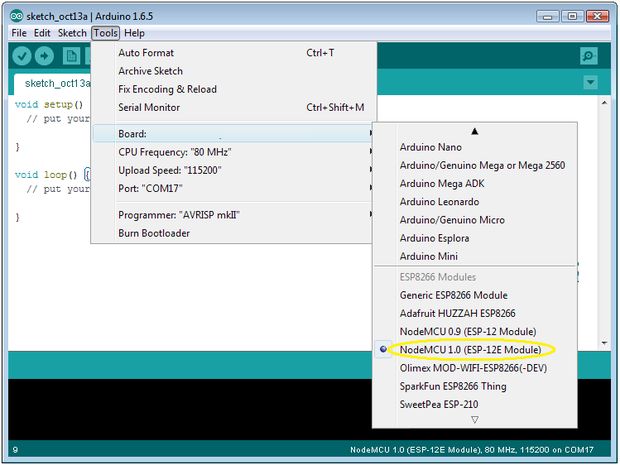Open the Serial Monitor magnifier icon

pyautogui.click(x=589, y=56)
